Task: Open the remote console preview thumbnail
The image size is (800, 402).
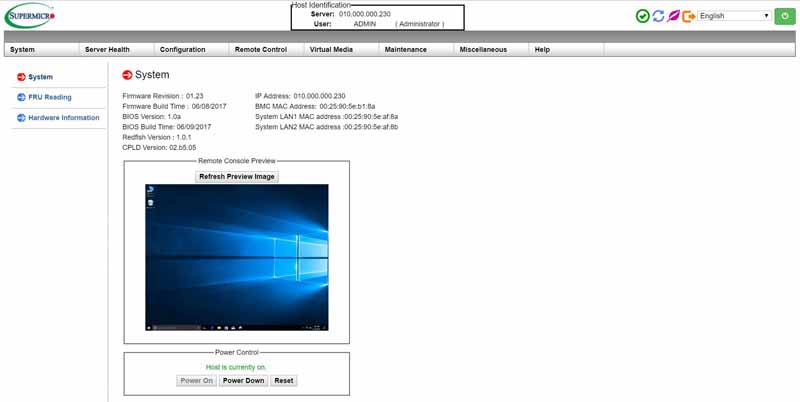Action: [x=237, y=258]
